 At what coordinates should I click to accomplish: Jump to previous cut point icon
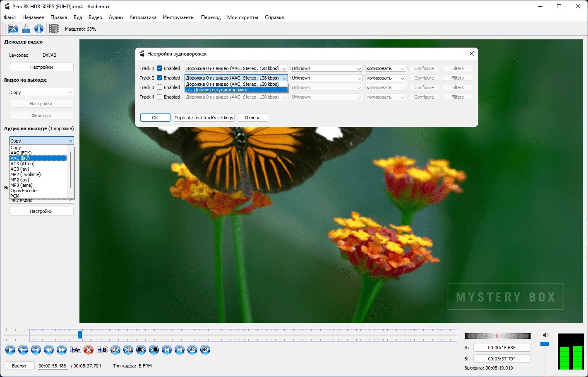click(115, 350)
